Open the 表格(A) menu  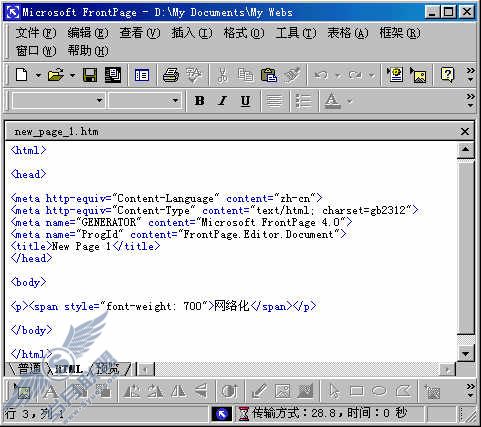(348, 33)
